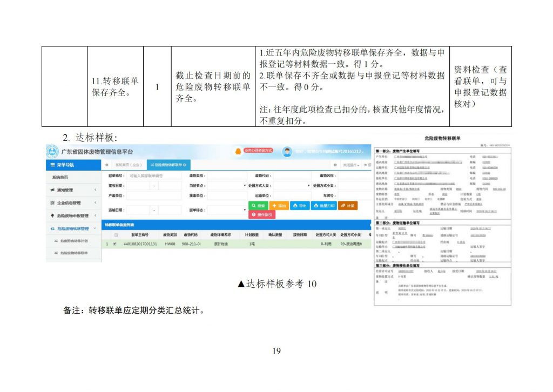
Task: Click the 处置方式大类 column header
Action: tap(326, 235)
